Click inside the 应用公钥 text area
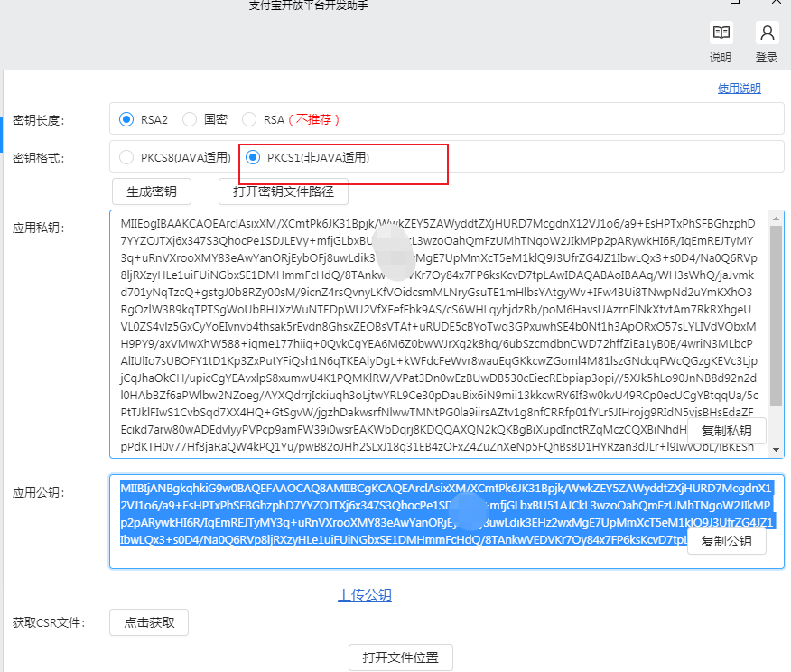The height and width of the screenshot is (672, 791). [446, 522]
